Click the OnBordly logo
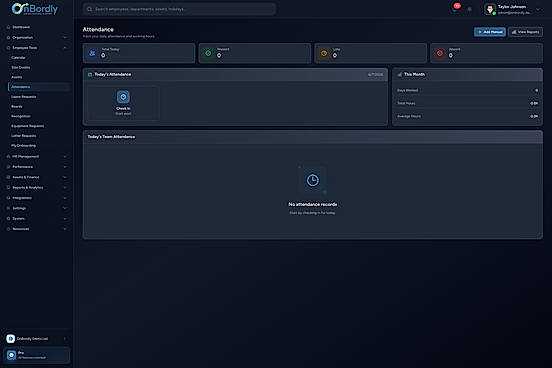The width and height of the screenshot is (552, 368). [x=34, y=9]
